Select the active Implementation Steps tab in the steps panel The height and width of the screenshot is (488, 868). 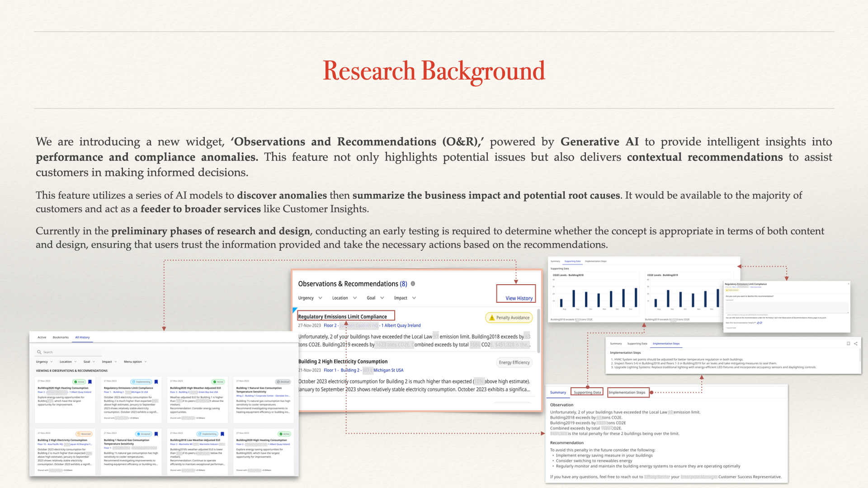(666, 343)
